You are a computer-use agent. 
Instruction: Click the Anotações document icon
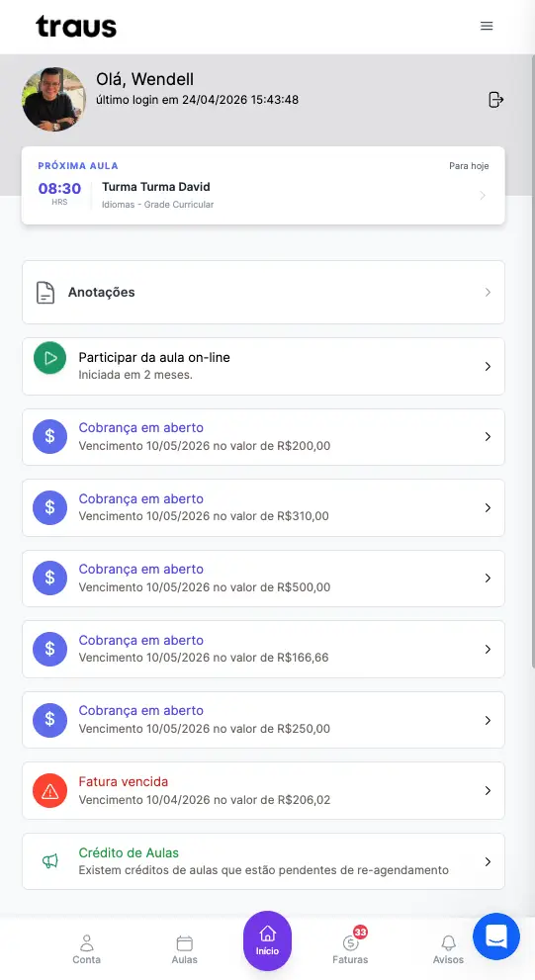click(x=45, y=293)
